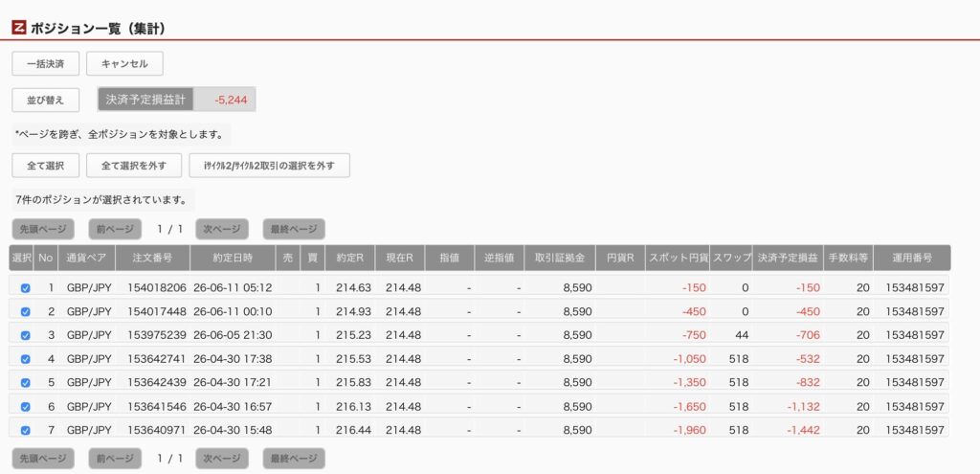Click order number 154017448
Screen dimensions: 980x474
[x=156, y=311]
